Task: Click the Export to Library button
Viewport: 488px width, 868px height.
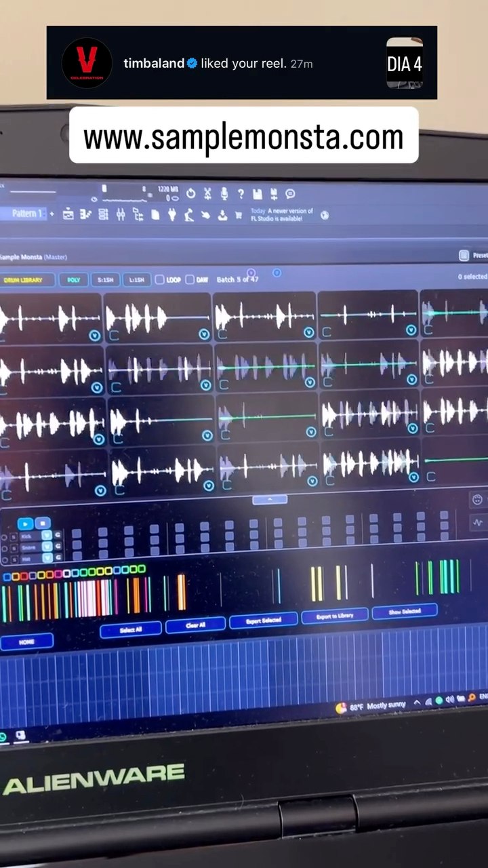Action: [x=335, y=616]
